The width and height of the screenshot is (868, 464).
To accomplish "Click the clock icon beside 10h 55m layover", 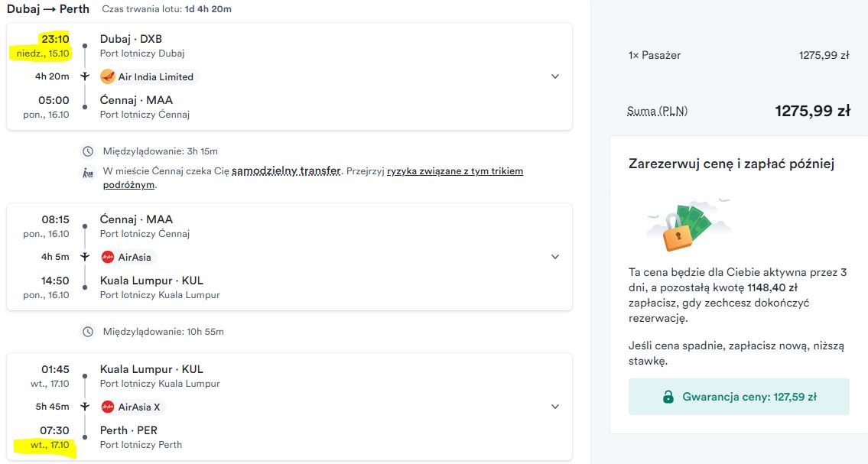I will pyautogui.click(x=88, y=332).
